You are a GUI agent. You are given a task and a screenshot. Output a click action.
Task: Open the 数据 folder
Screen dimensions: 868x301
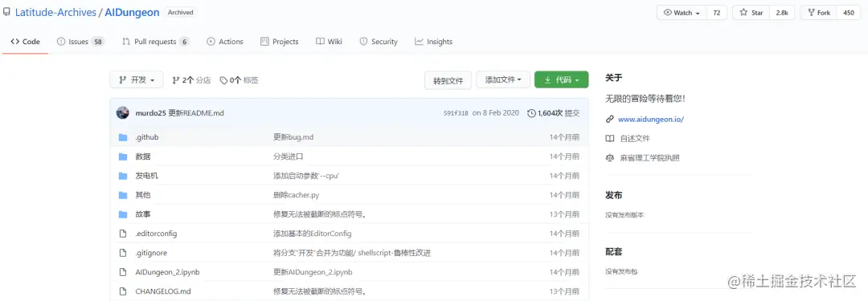(143, 157)
